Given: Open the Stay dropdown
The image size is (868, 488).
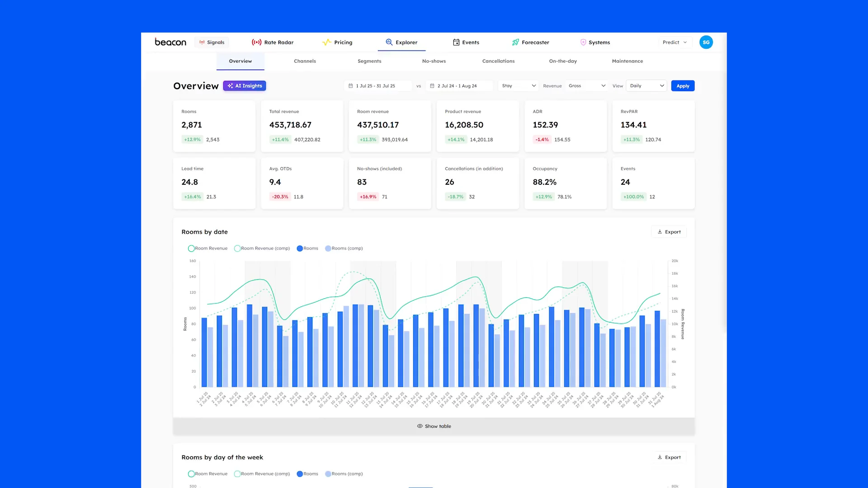Looking at the screenshot, I should pyautogui.click(x=519, y=86).
